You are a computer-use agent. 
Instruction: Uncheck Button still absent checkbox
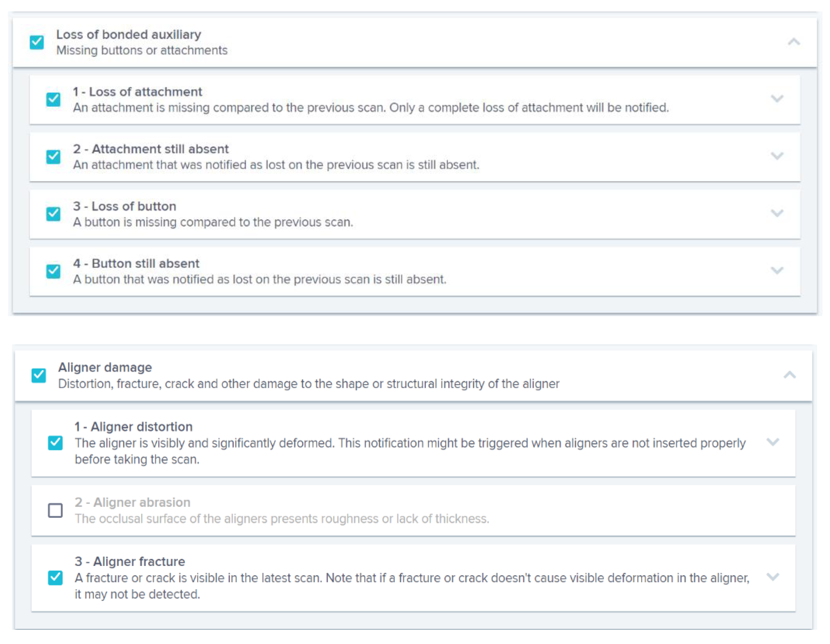click(x=53, y=271)
